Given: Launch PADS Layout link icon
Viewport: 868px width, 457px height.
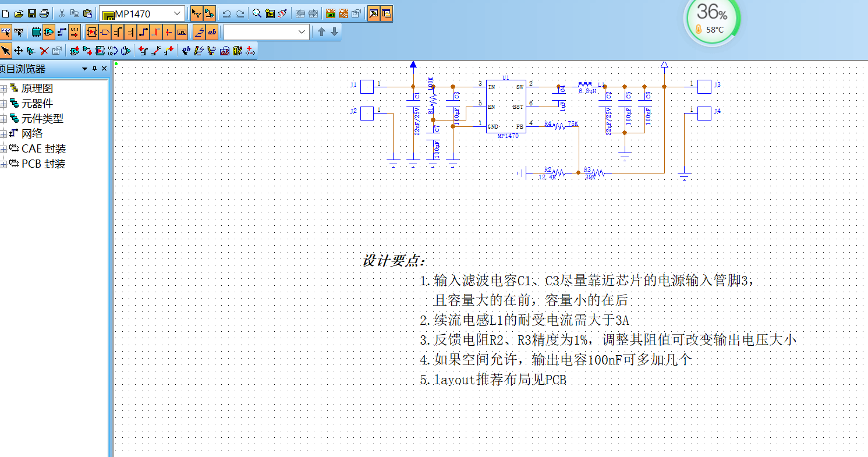Looking at the screenshot, I should tap(331, 13).
